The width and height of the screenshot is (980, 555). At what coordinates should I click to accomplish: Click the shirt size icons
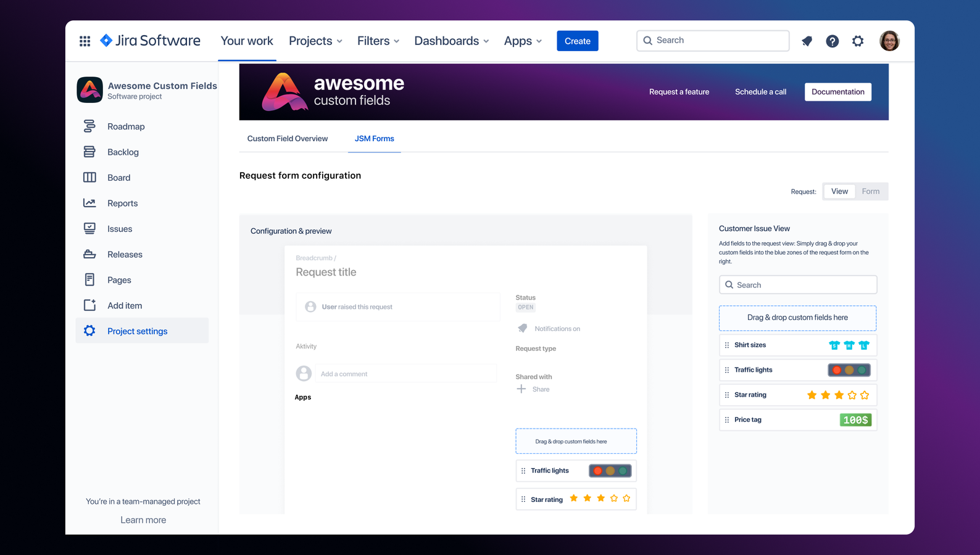coord(849,345)
